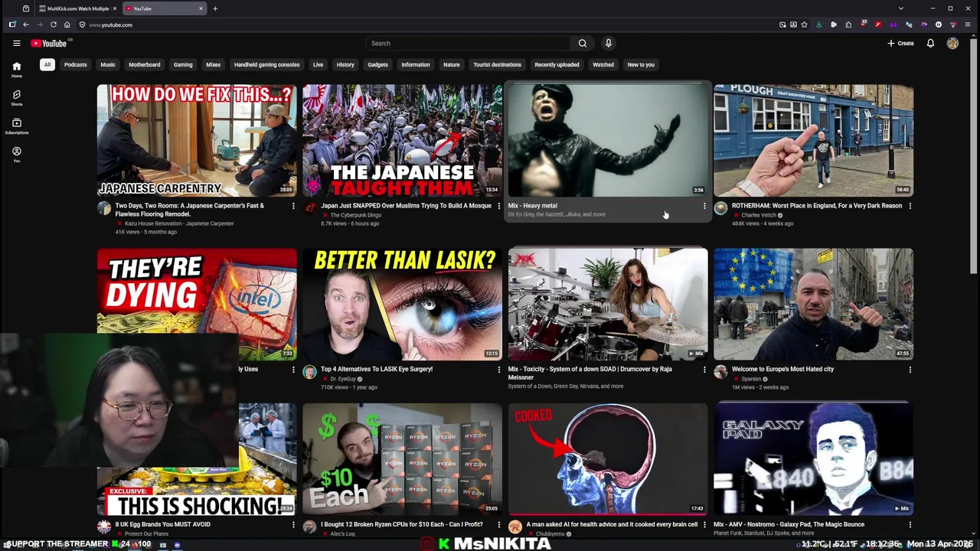Click the green download arrow extension

coord(818,24)
